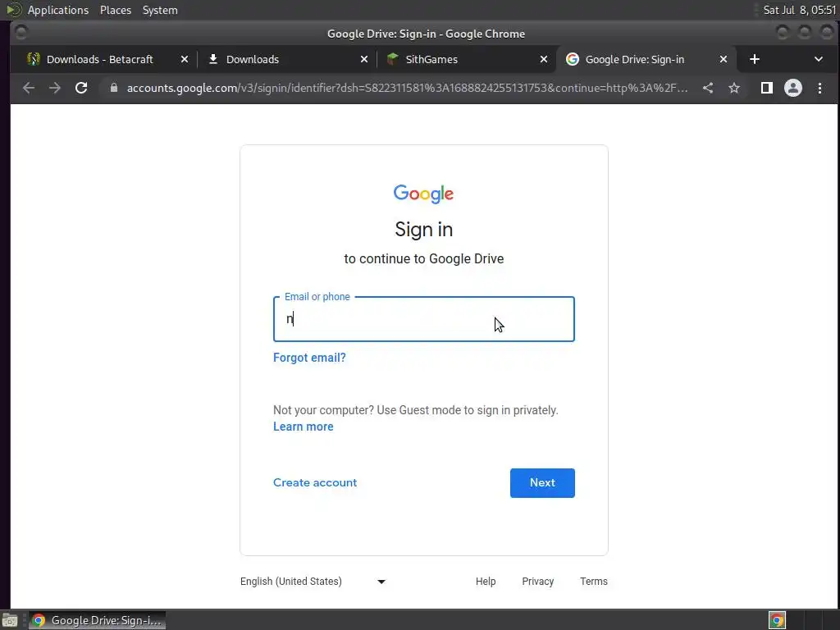Image resolution: width=840 pixels, height=630 pixels.
Task: Open the Terms footer link
Action: [x=594, y=582]
